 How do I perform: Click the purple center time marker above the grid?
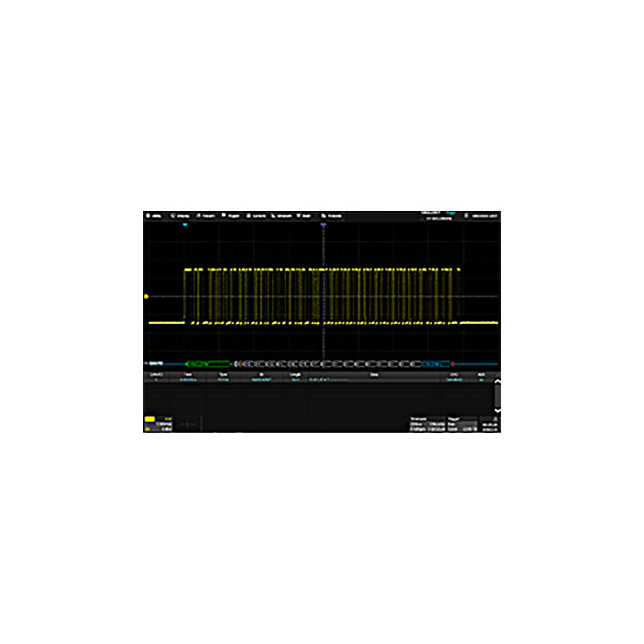[323, 225]
